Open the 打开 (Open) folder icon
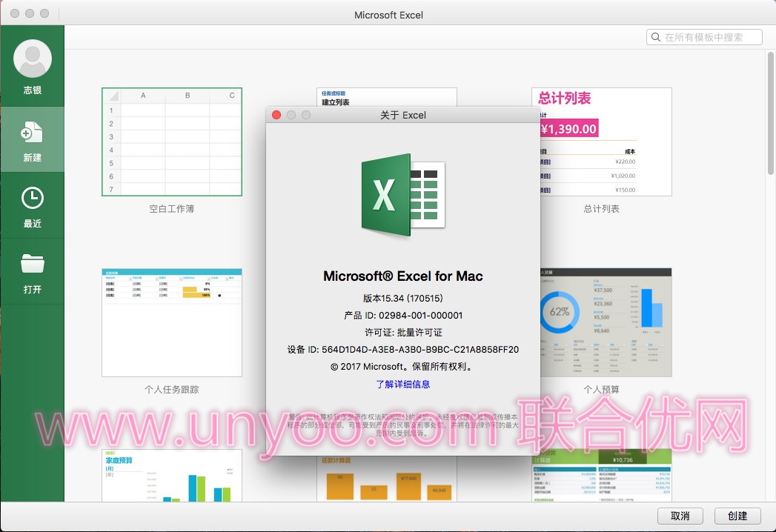 click(x=33, y=264)
